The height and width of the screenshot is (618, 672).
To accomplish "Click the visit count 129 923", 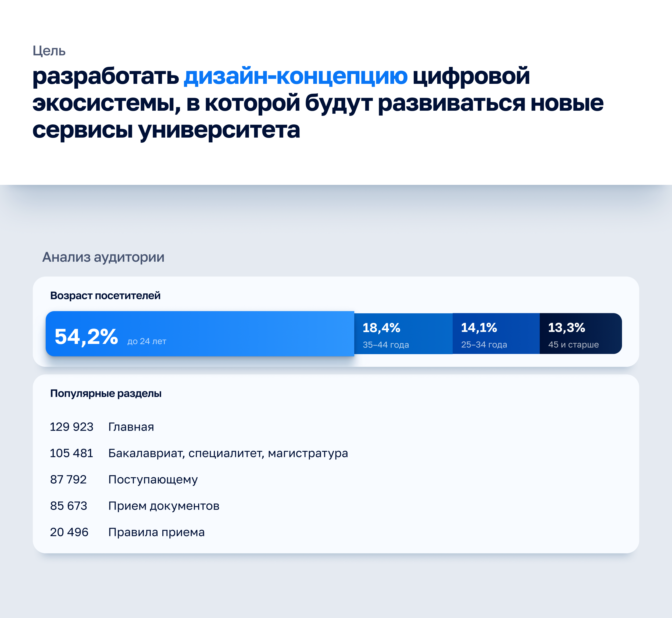I will [71, 427].
